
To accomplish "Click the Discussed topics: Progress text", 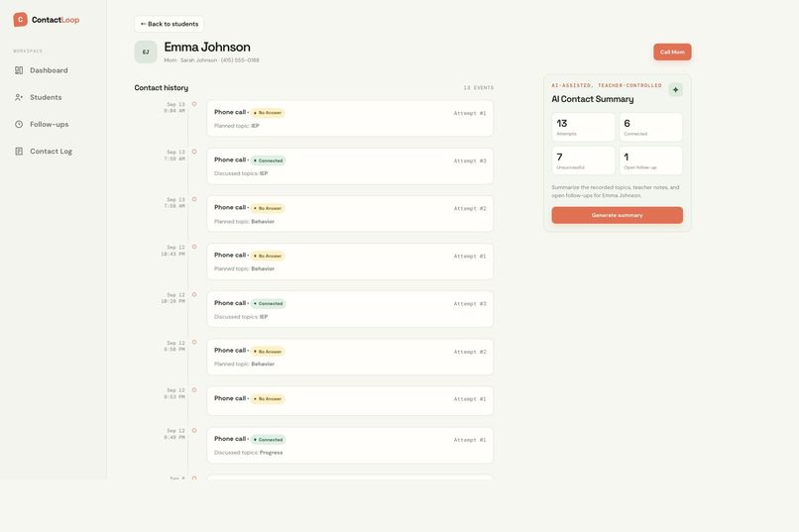I will 248,453.
